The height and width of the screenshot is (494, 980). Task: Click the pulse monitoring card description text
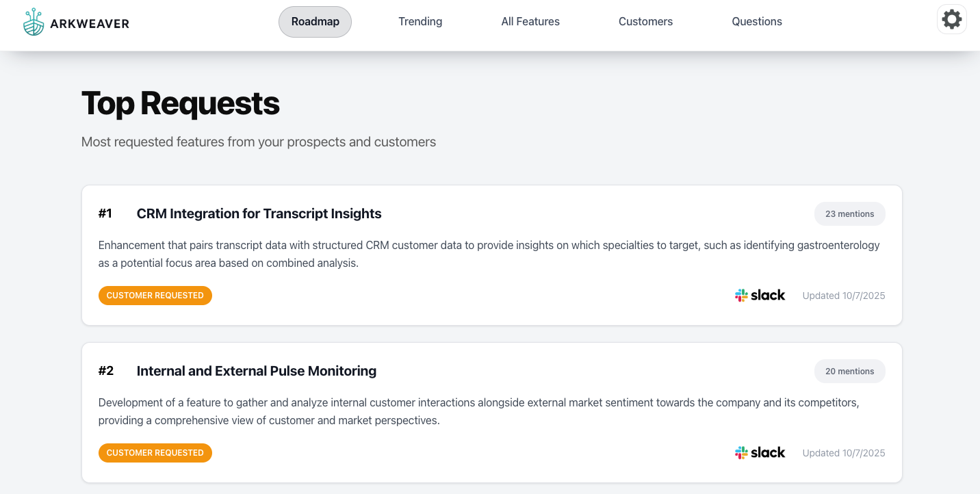tap(478, 411)
